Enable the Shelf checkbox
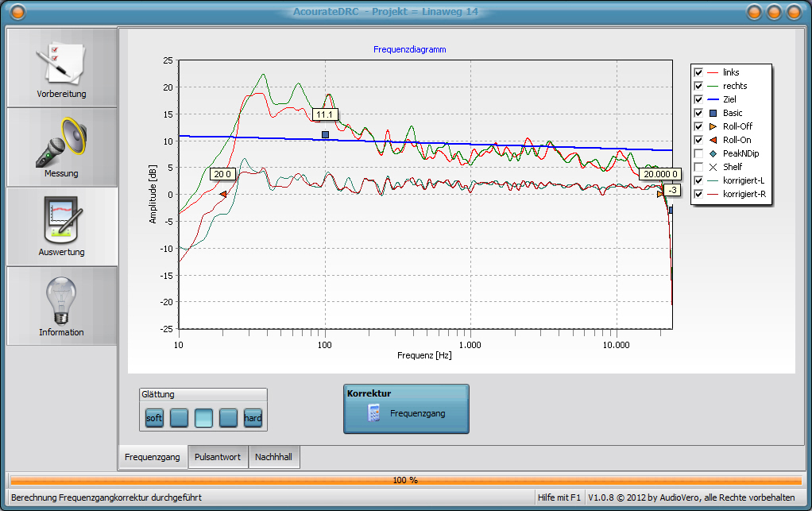The width and height of the screenshot is (812, 511). tap(698, 167)
